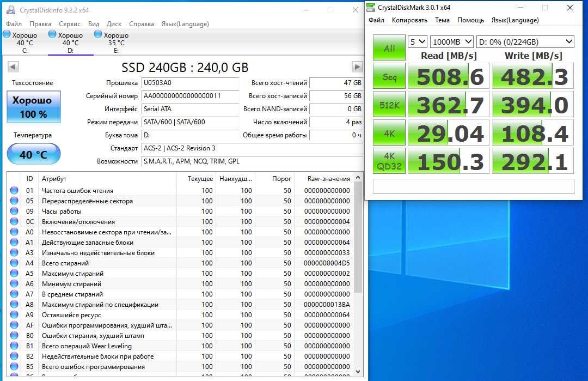Click the Хорошо 100 % health status button
Image resolution: width=588 pixels, height=381 pixels.
click(x=33, y=107)
